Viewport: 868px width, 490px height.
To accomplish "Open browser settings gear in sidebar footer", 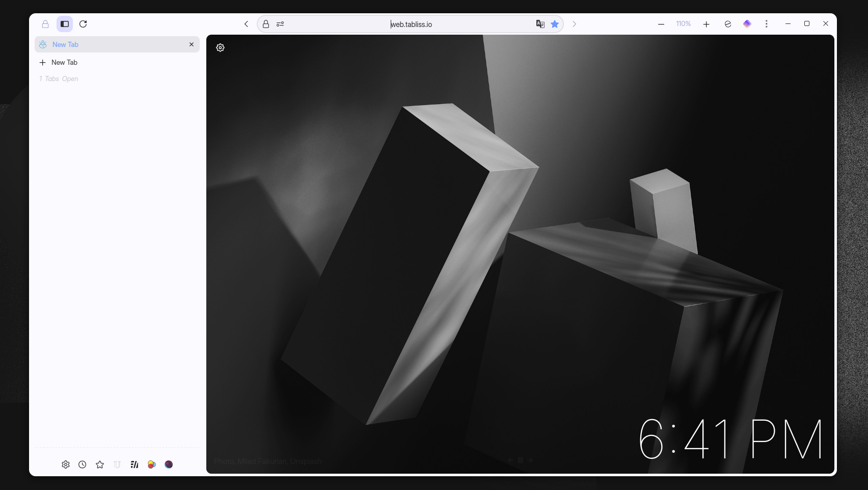I will (66, 465).
